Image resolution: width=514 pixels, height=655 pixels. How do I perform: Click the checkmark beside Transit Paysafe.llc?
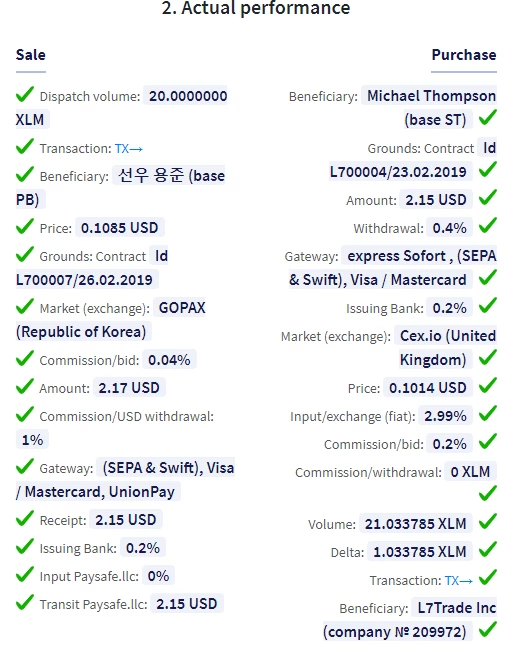click(25, 602)
